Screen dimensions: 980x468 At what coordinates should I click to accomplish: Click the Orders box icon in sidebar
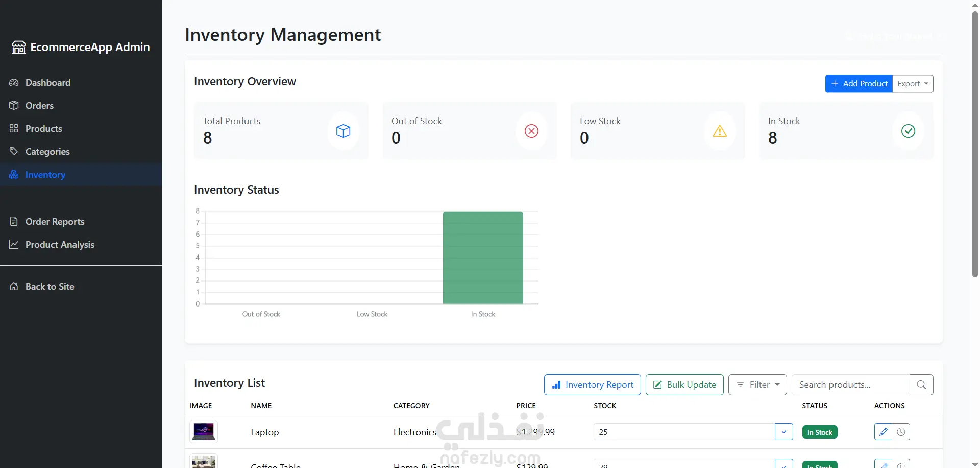pos(14,106)
